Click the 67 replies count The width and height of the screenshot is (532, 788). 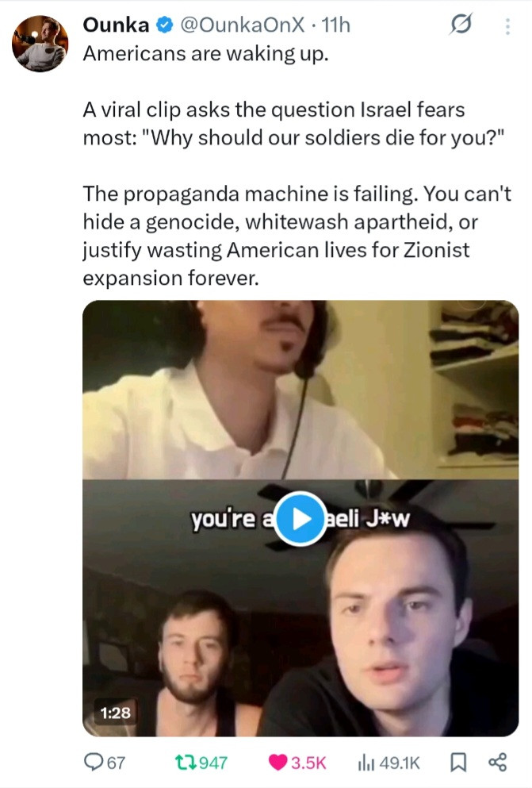coord(116,763)
